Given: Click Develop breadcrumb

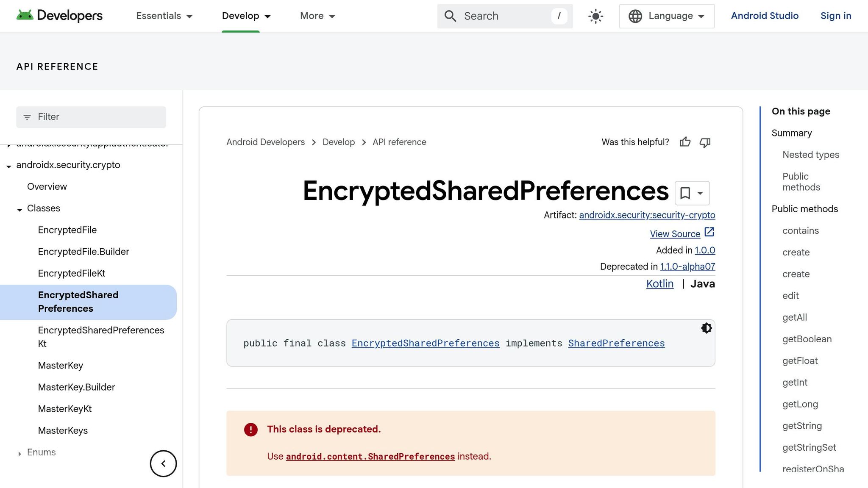Looking at the screenshot, I should pos(339,142).
